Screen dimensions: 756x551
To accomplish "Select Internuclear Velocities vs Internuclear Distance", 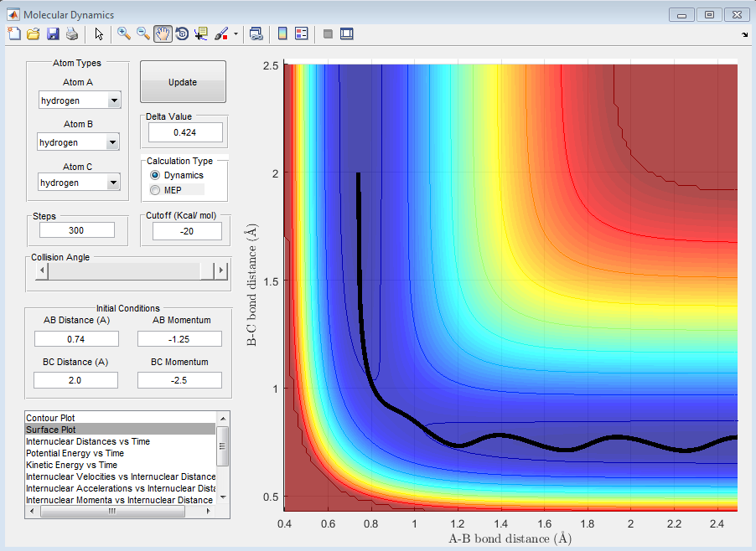I will 120,476.
